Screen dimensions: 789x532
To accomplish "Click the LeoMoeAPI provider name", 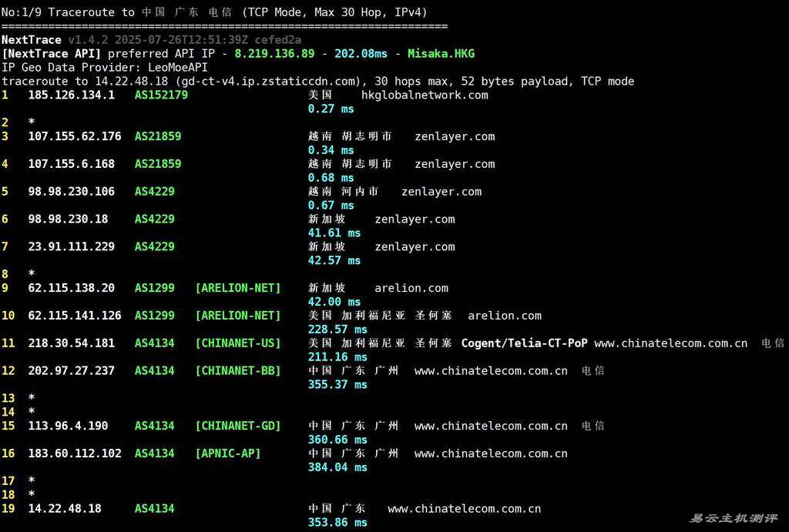I will coord(178,68).
